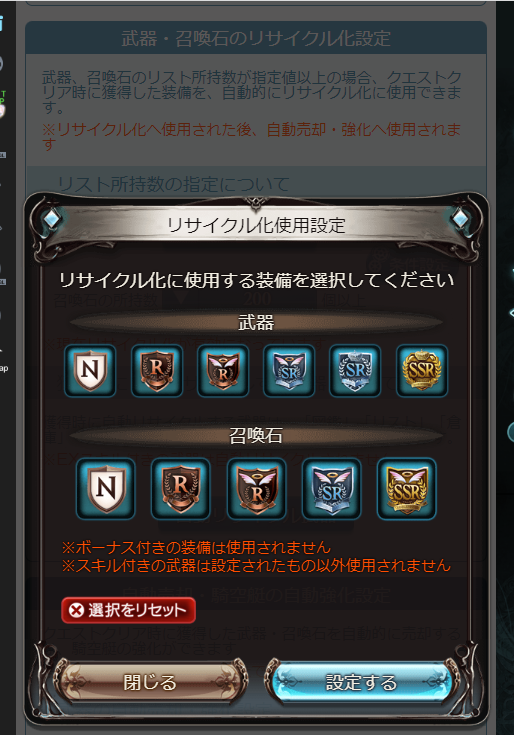Image resolution: width=514 pixels, height=735 pixels.
Task: Pick the crowned SR weapon icon
Action: tap(355, 370)
